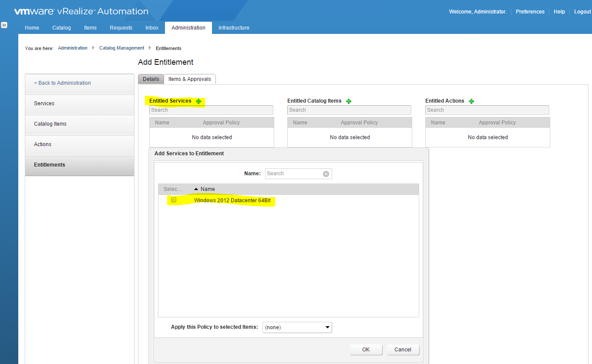Image resolution: width=592 pixels, height=364 pixels.
Task: Open the Inbox tab
Action: [152, 28]
